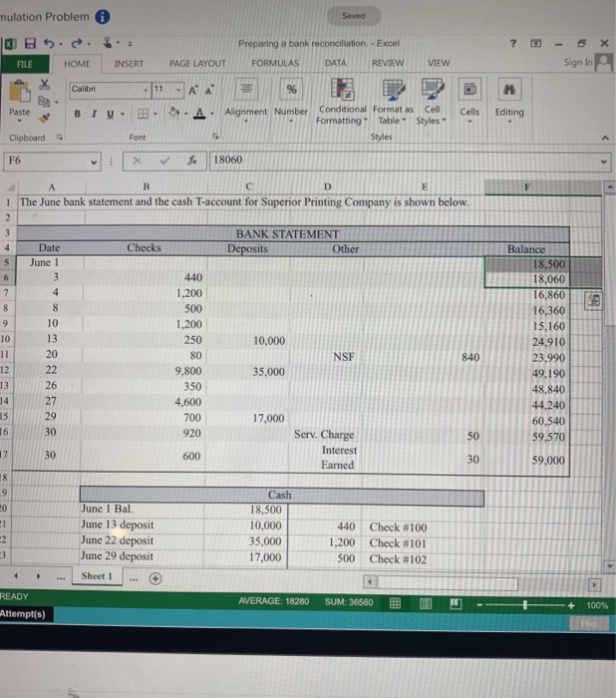Click the Format Painter brush
Screen dimensions: 616x698
44,118
